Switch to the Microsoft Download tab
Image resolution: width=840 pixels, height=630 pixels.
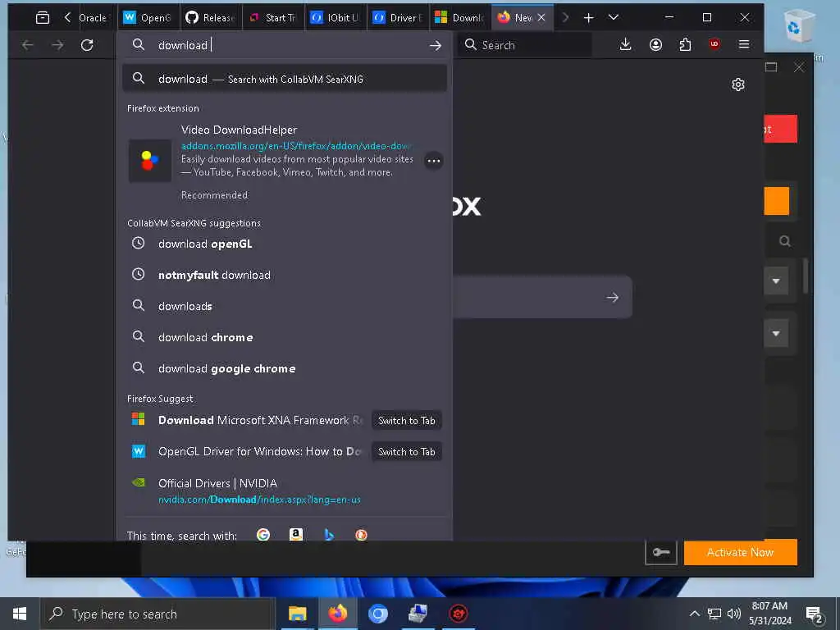pos(460,18)
